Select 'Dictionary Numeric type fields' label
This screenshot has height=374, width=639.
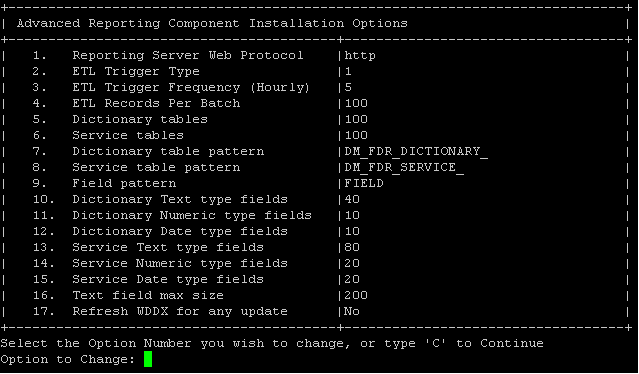point(192,215)
